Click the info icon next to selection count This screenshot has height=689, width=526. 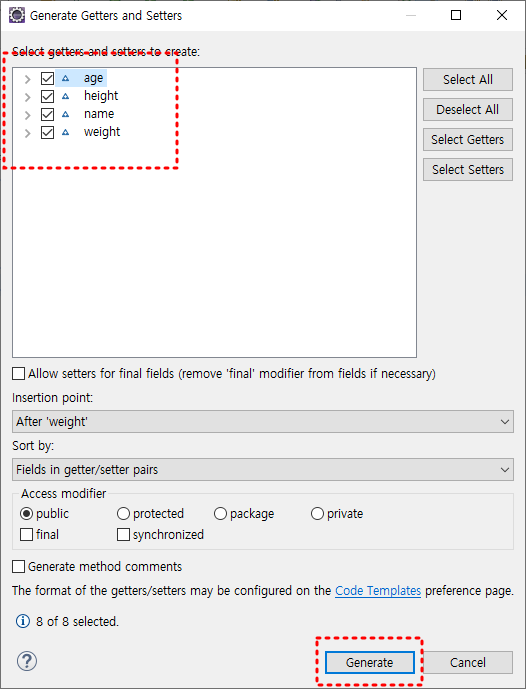(23, 621)
